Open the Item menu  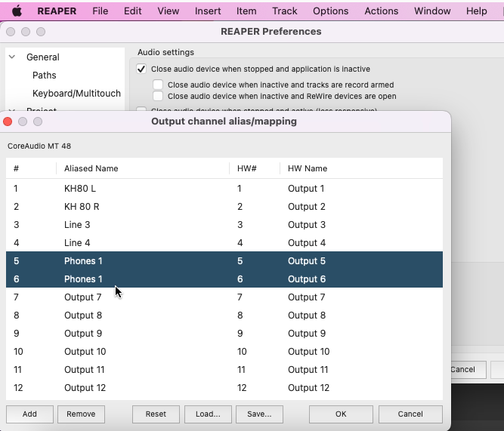click(246, 11)
